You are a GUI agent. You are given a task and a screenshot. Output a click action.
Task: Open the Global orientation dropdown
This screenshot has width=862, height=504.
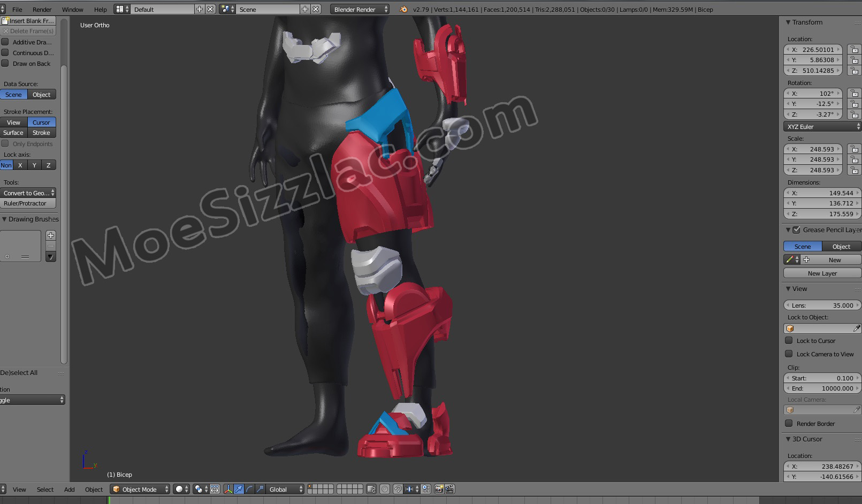pos(285,489)
